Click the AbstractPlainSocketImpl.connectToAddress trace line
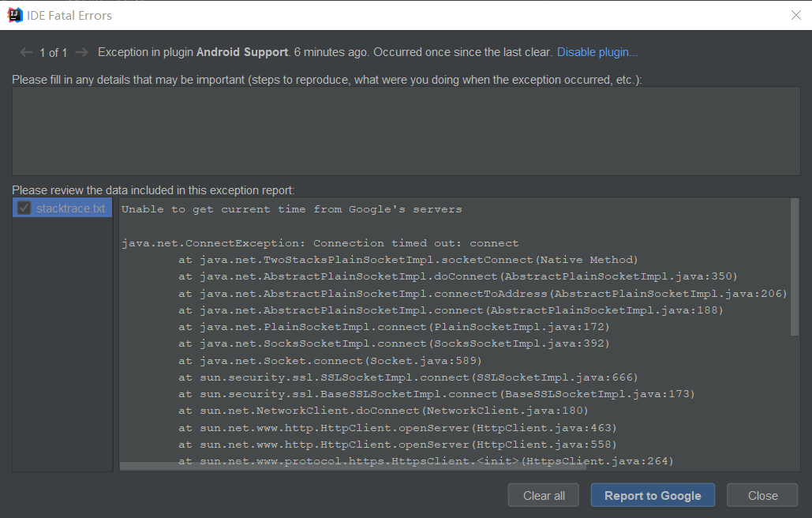The width and height of the screenshot is (812, 518). tap(483, 294)
